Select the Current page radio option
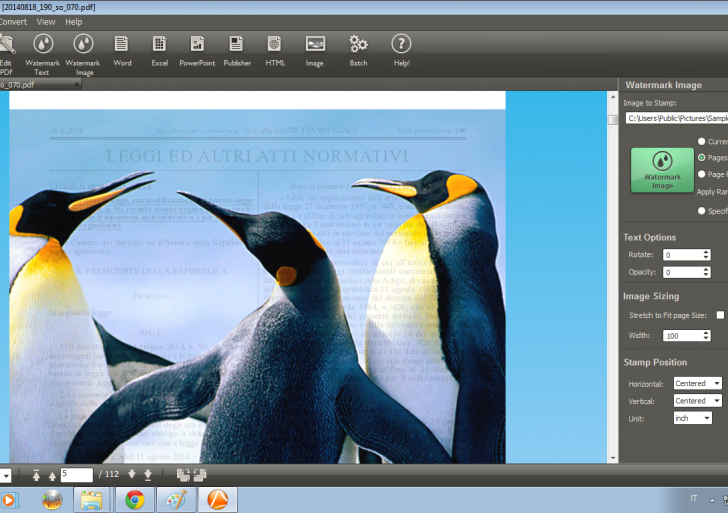This screenshot has height=513, width=728. [x=702, y=142]
